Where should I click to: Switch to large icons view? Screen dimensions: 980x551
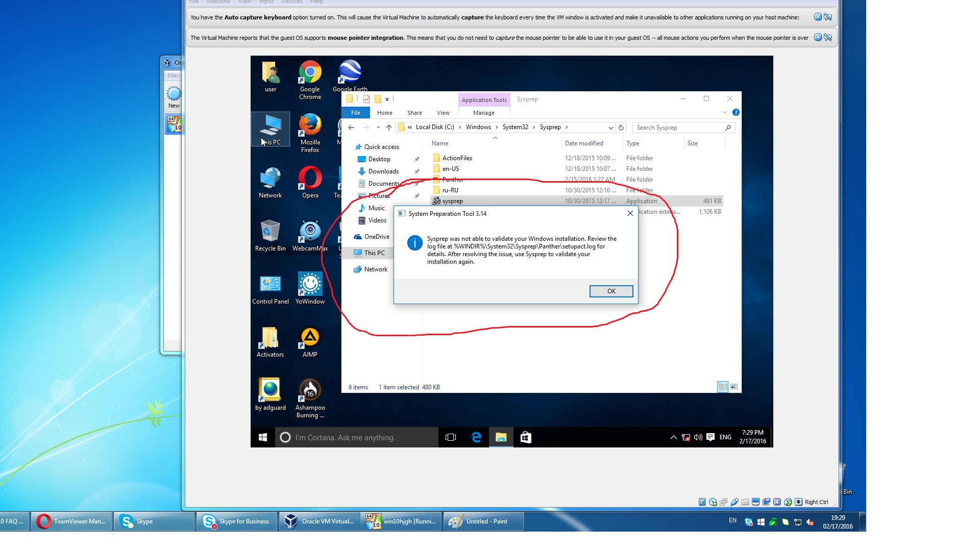(x=734, y=387)
